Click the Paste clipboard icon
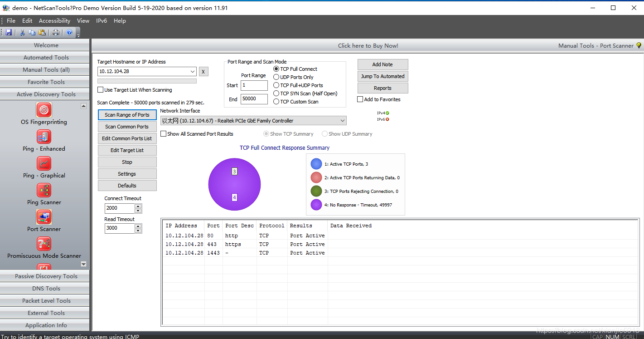This screenshot has width=644, height=339. click(42, 32)
